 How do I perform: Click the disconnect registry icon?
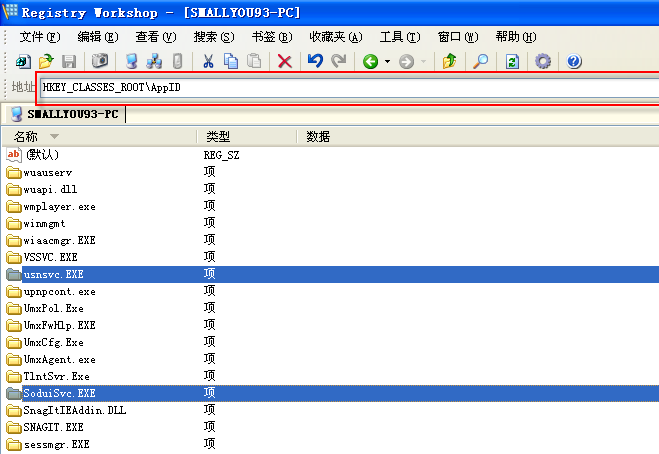click(178, 62)
